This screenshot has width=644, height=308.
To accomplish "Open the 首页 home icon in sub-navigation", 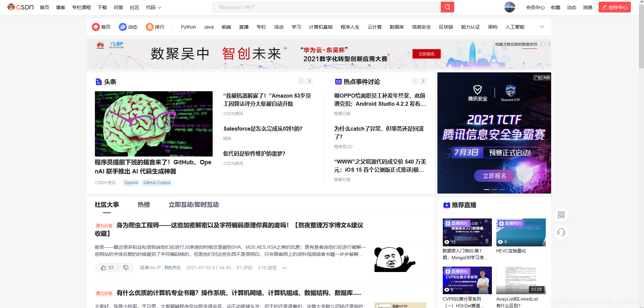I will coord(96,27).
